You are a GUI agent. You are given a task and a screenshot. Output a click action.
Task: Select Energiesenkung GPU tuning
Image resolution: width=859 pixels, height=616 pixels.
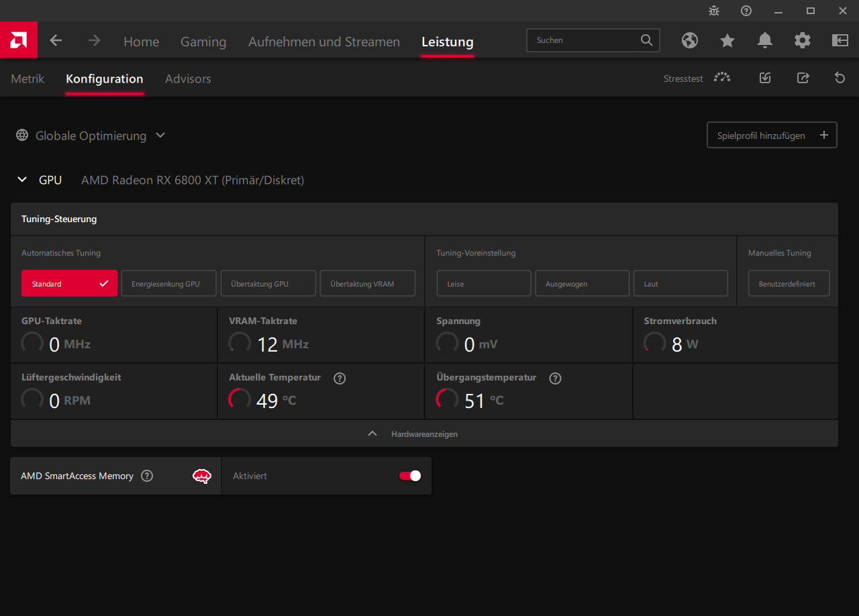[x=169, y=283]
